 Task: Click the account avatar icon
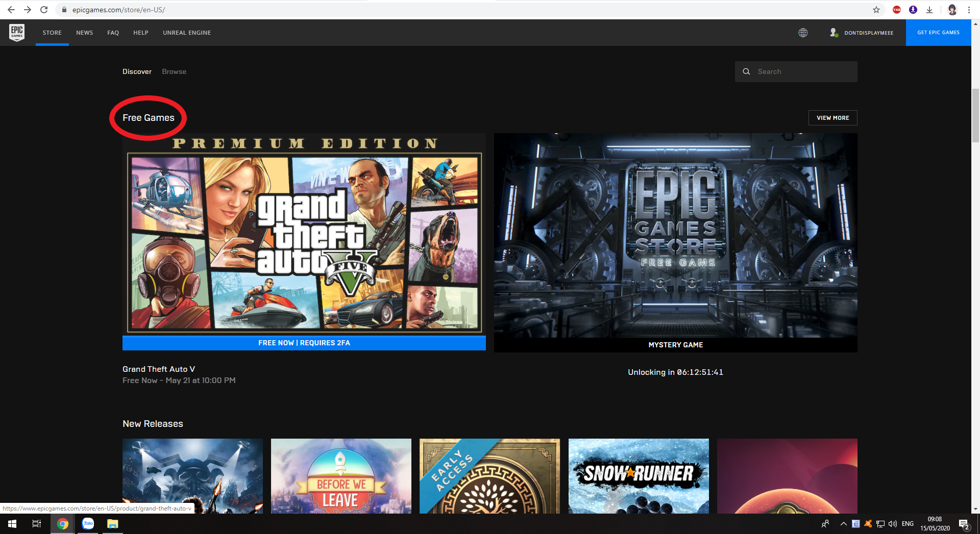coord(834,33)
